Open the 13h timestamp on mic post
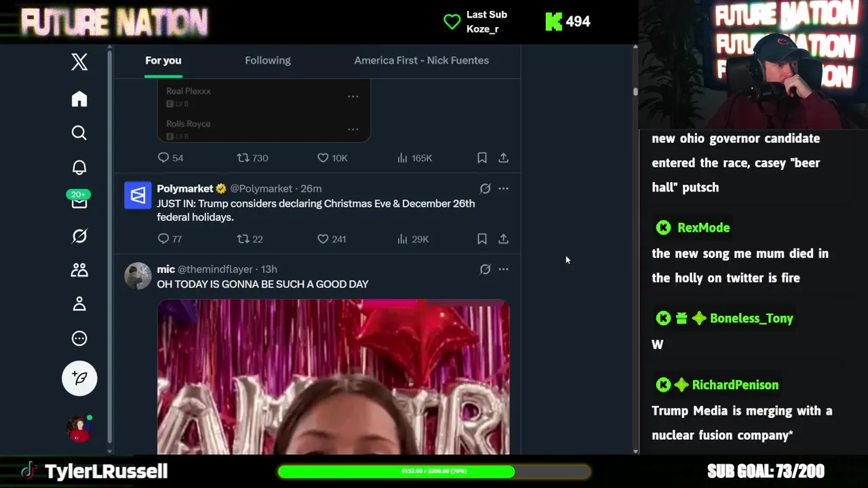 (269, 269)
